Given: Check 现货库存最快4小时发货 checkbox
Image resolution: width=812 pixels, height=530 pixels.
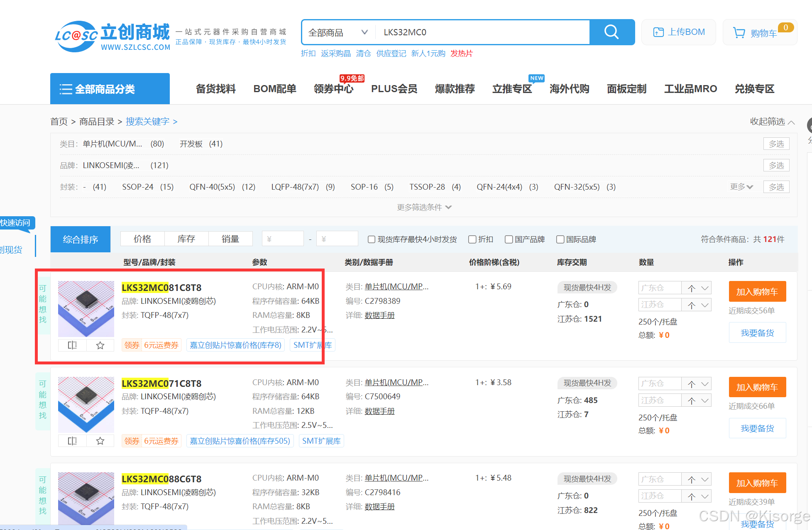Looking at the screenshot, I should pos(372,239).
